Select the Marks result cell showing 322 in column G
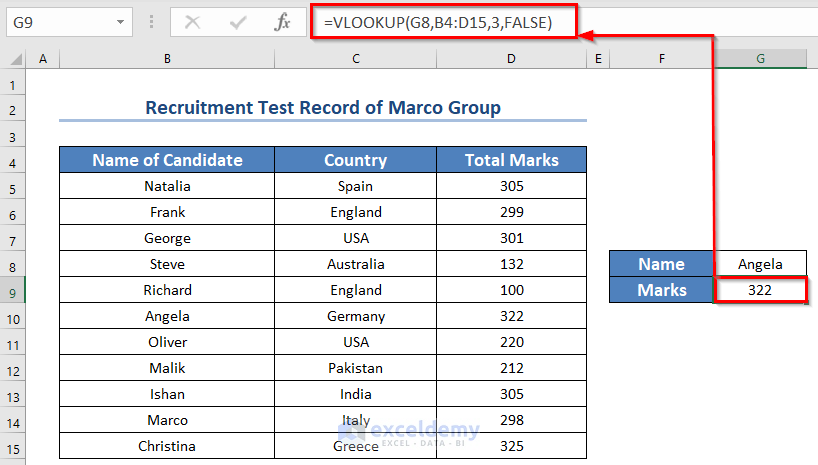Viewport: 818px width, 465px height. click(x=760, y=290)
